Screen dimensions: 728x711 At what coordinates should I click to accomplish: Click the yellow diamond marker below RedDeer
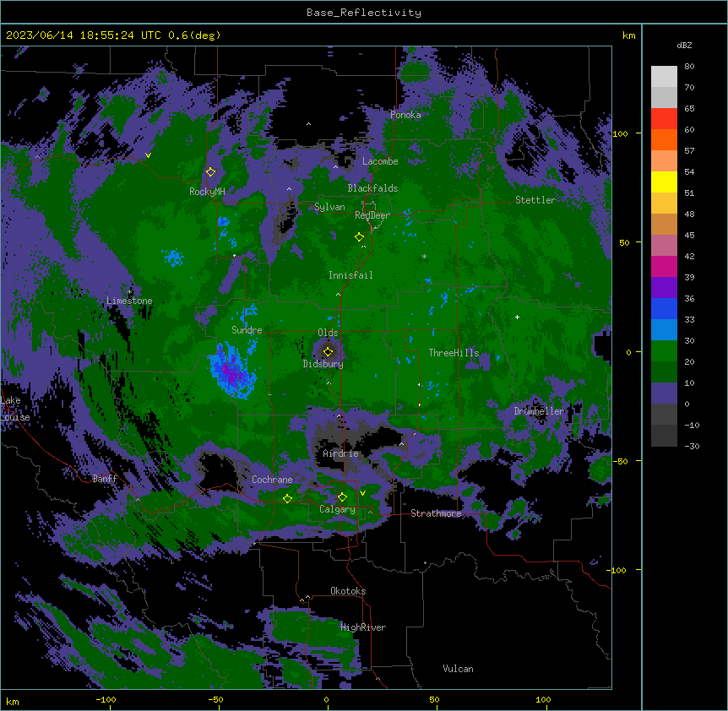pyautogui.click(x=359, y=237)
